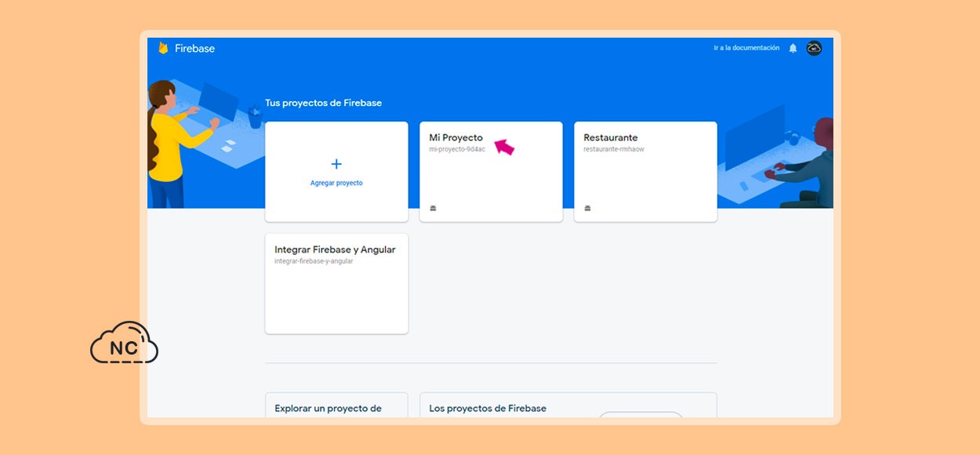Open the Explorar un proyecto de card
This screenshot has height=455, width=980.
click(x=336, y=405)
